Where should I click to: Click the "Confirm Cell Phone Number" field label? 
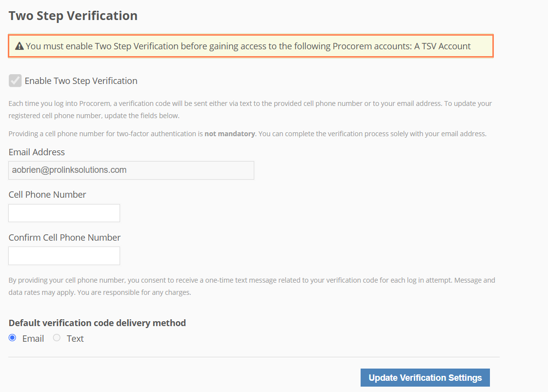coord(64,238)
